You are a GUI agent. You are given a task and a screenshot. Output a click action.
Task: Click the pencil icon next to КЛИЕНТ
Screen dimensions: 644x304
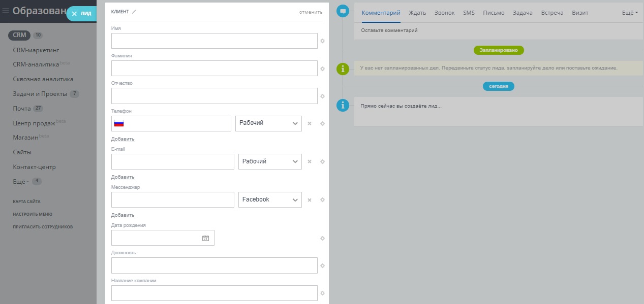(x=134, y=12)
